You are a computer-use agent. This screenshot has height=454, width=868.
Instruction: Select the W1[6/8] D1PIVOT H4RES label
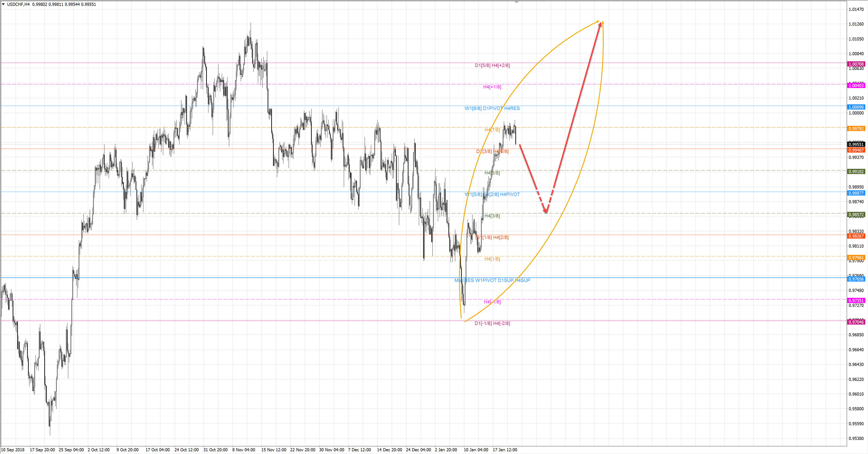click(492, 108)
